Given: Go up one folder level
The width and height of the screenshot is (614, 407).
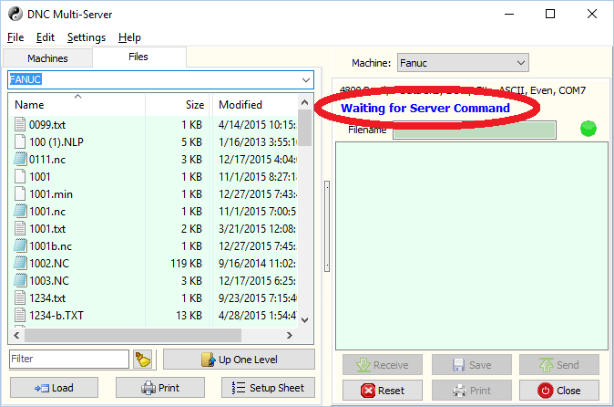Looking at the screenshot, I should 239,359.
